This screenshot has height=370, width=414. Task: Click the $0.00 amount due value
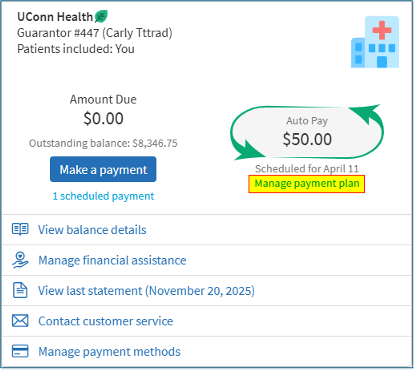point(103,118)
